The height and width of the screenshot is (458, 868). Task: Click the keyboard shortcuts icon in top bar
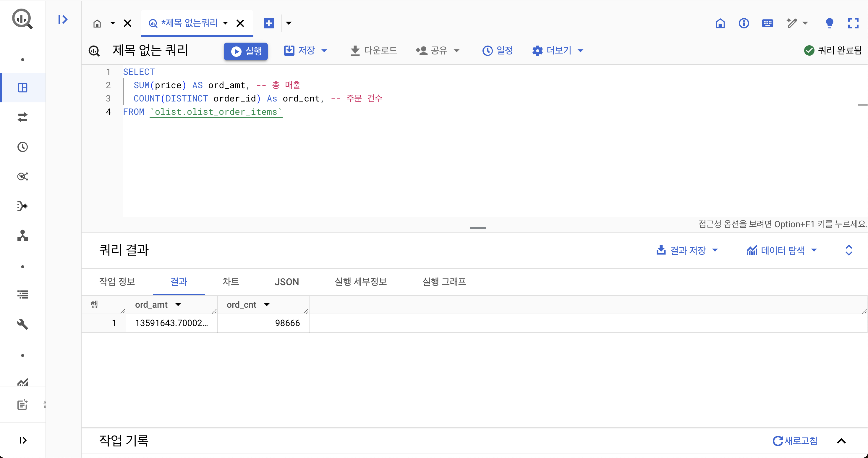(767, 23)
